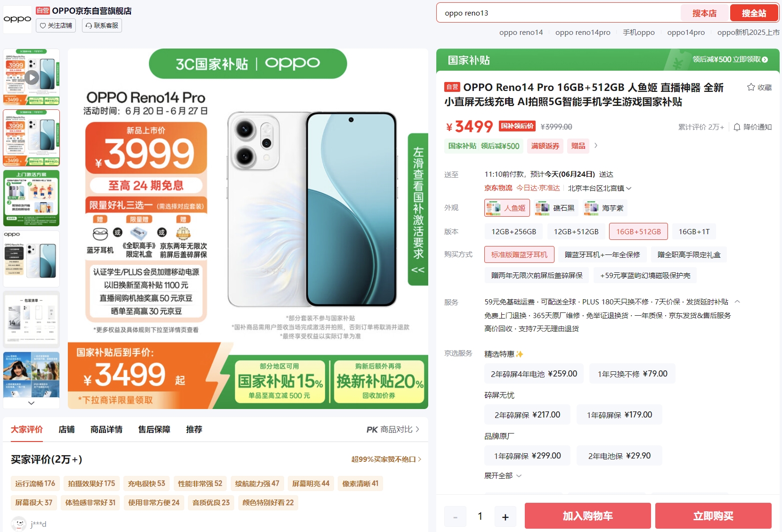Follow the store via heart button

pos(56,25)
